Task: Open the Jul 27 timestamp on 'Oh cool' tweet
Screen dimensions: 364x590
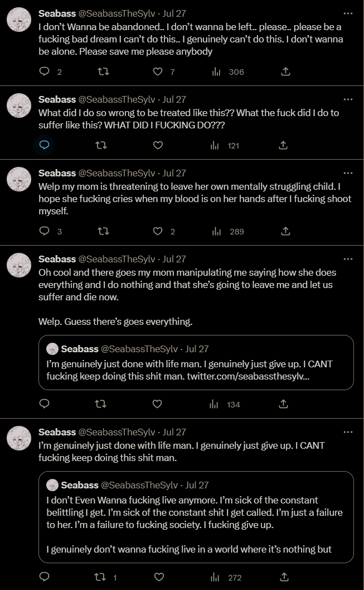Action: (x=174, y=259)
